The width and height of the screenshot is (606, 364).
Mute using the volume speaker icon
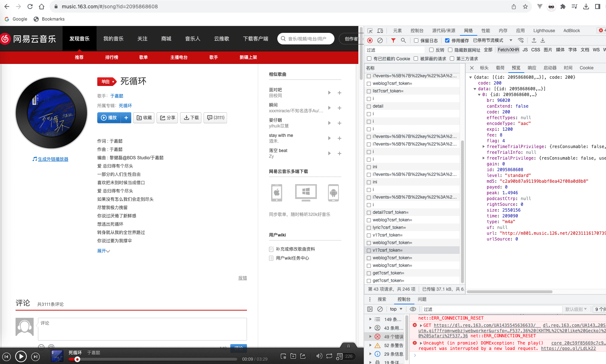point(319,356)
